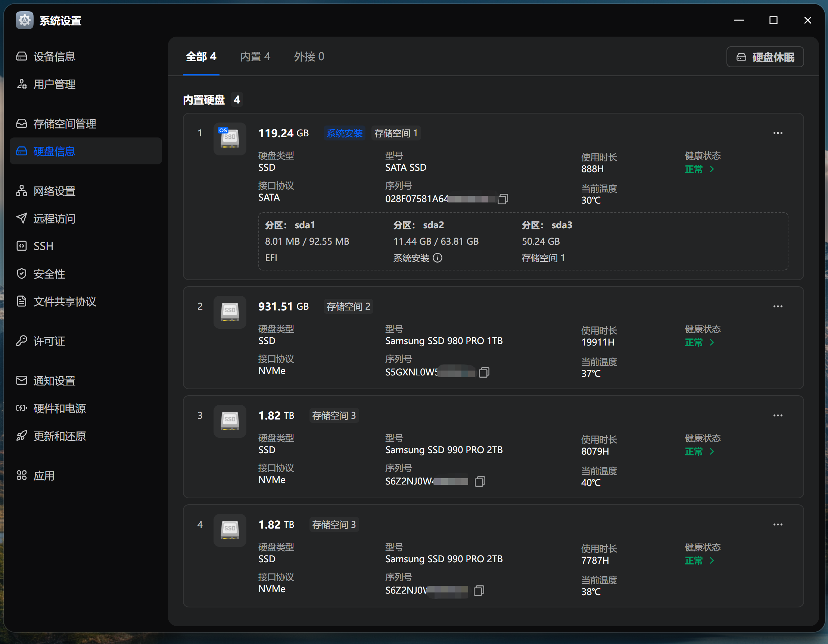Open 存储空间管理 from the sidebar

pos(22,123)
